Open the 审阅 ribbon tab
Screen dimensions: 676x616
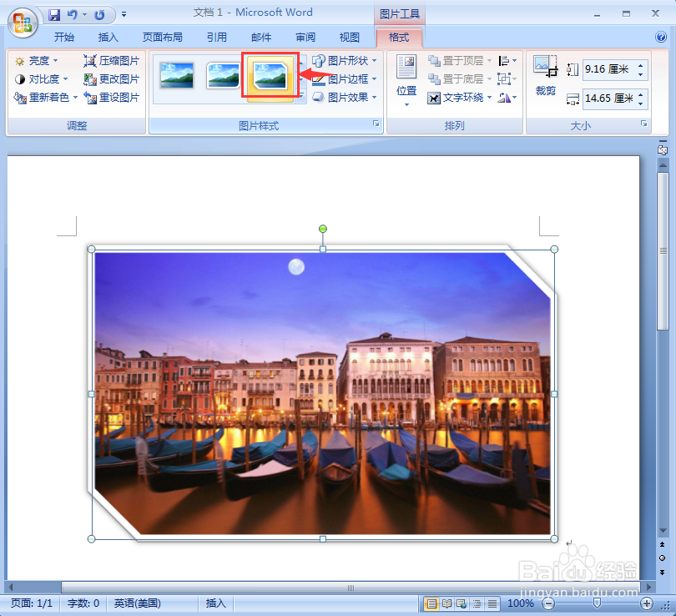click(305, 37)
